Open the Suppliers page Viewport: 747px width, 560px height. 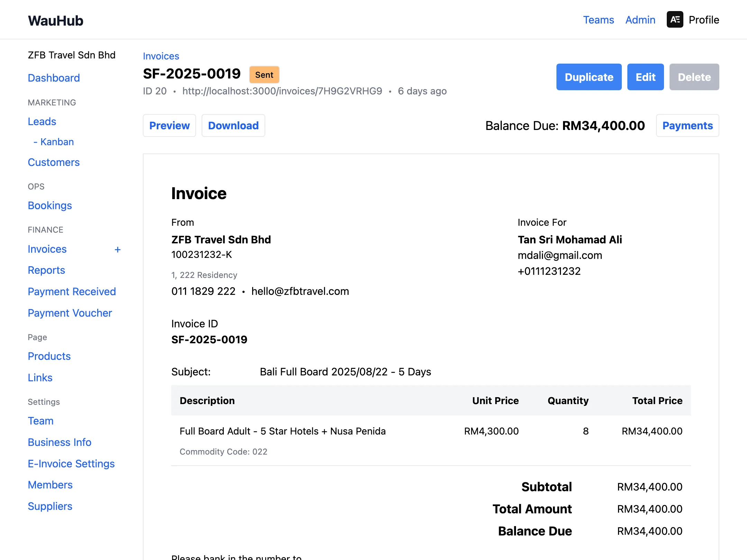pos(50,506)
